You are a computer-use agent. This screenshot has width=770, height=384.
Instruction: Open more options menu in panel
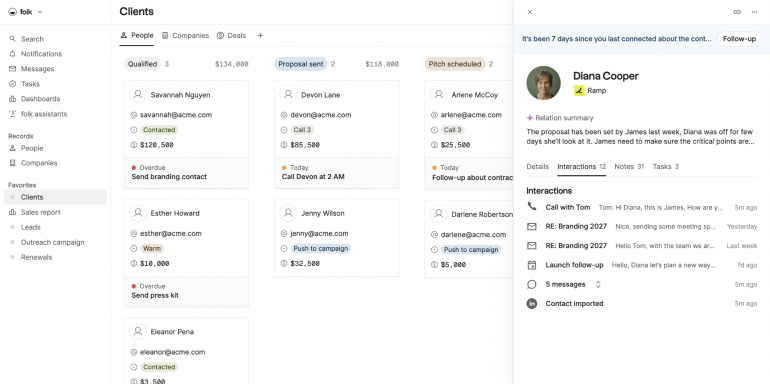[x=754, y=12]
